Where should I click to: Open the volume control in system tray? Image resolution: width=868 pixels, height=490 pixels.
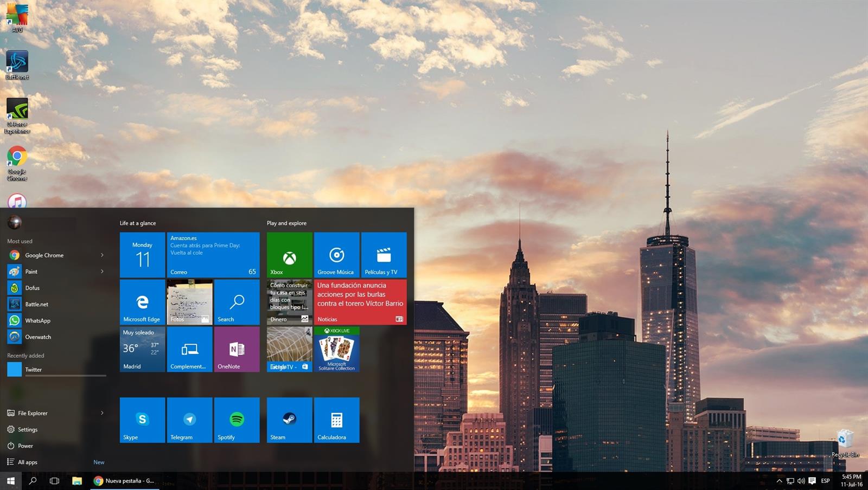[x=801, y=481]
